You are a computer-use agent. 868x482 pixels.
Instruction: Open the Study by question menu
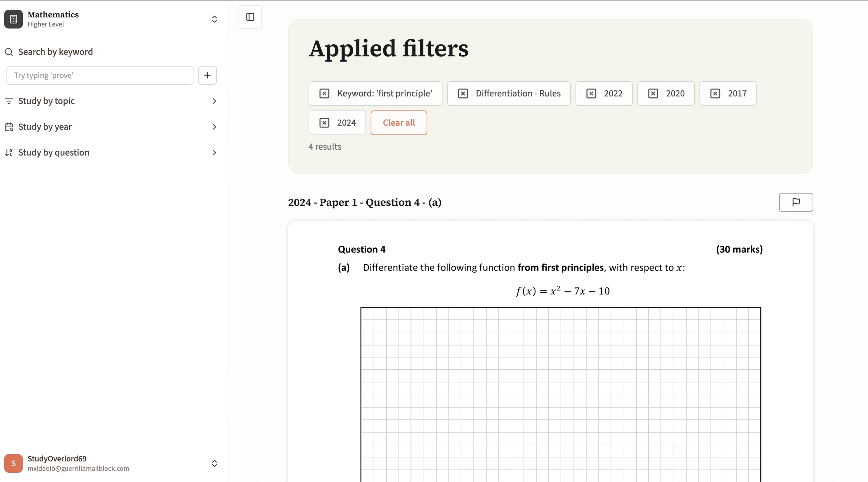pos(214,153)
